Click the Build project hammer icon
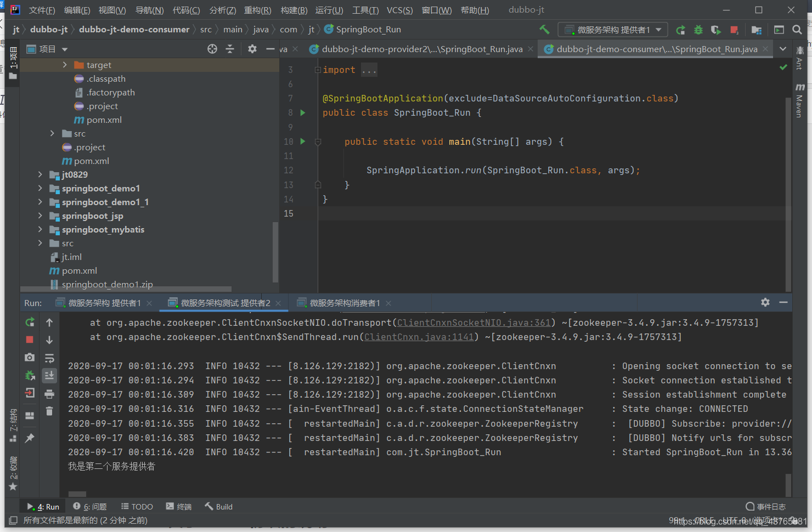The width and height of the screenshot is (812, 532). click(x=544, y=30)
